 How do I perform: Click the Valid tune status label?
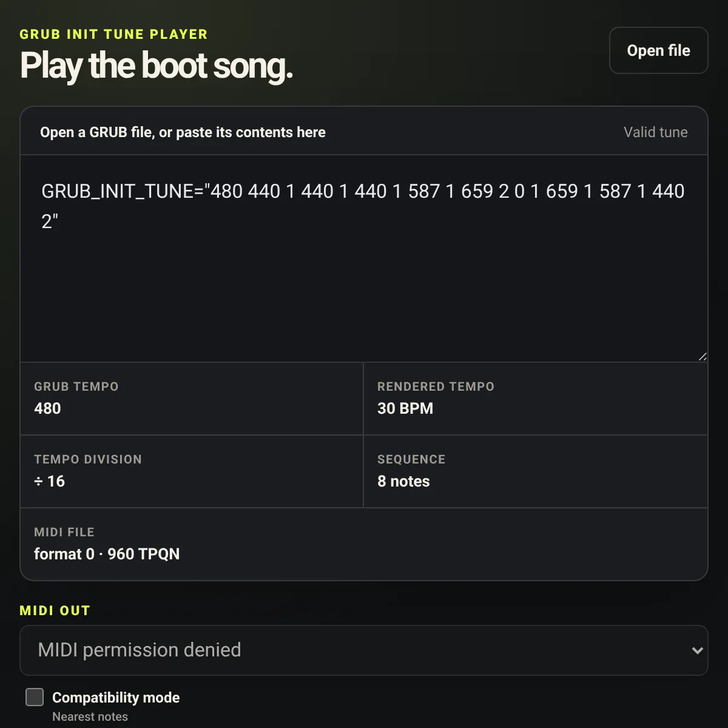pos(655,132)
